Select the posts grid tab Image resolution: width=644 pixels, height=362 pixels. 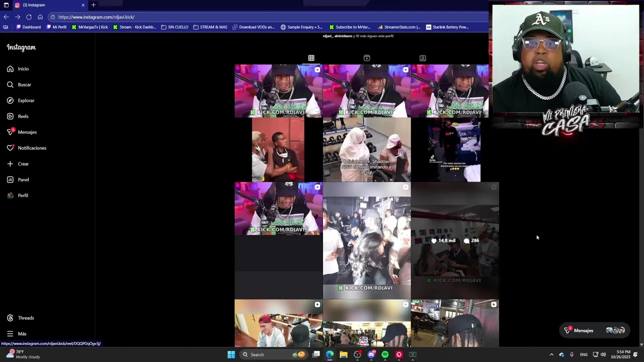pyautogui.click(x=311, y=58)
